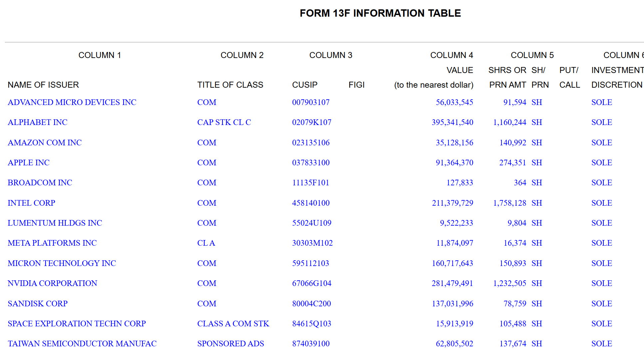Select the NAME OF ISSUER column header
The width and height of the screenshot is (644, 356).
pos(43,85)
